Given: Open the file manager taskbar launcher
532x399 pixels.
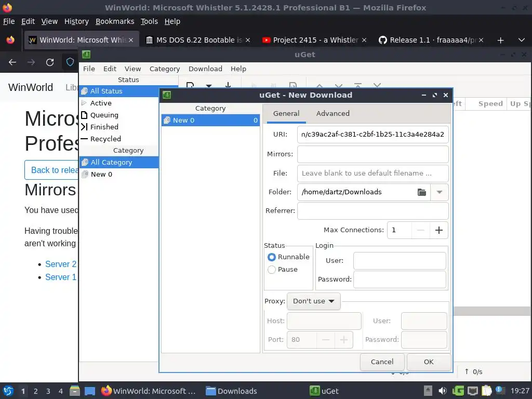Looking at the screenshot, I should pos(75,391).
